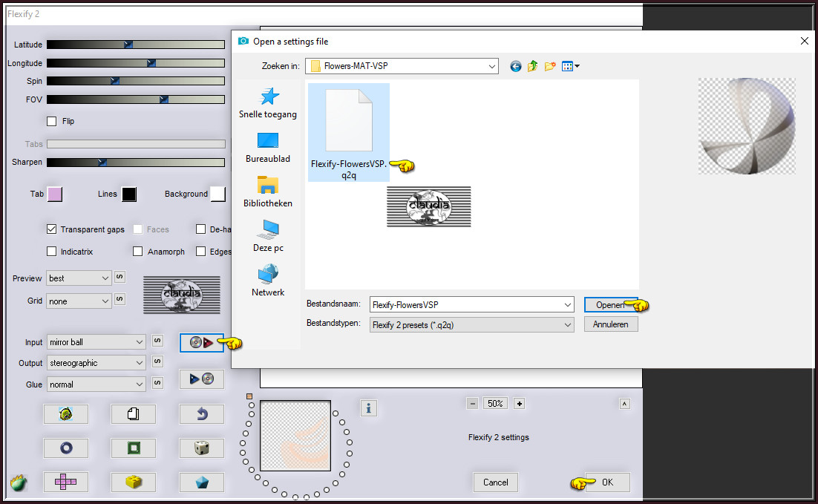Screen dimensions: 818x504
Task: Select Snelle toegang in the sidebar
Action: coord(268,103)
